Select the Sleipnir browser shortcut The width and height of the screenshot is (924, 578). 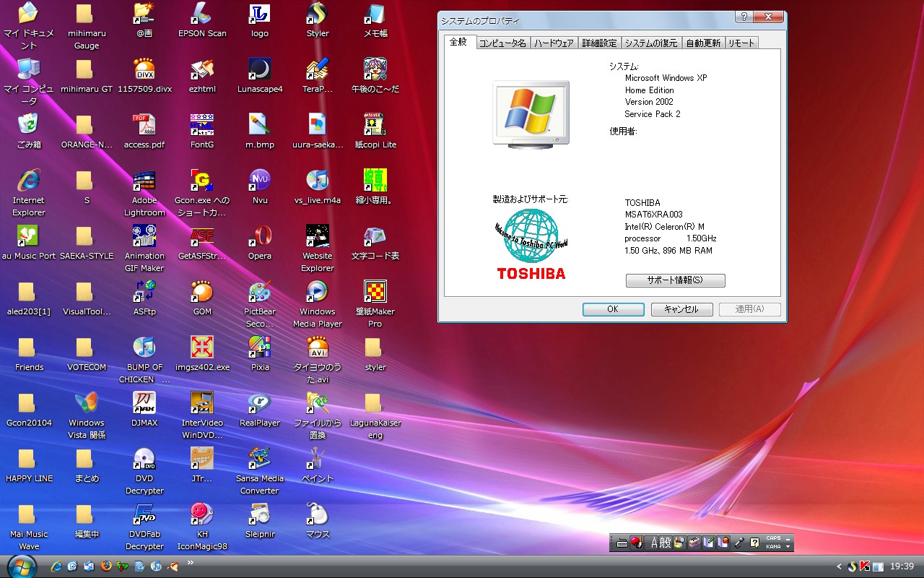260,521
